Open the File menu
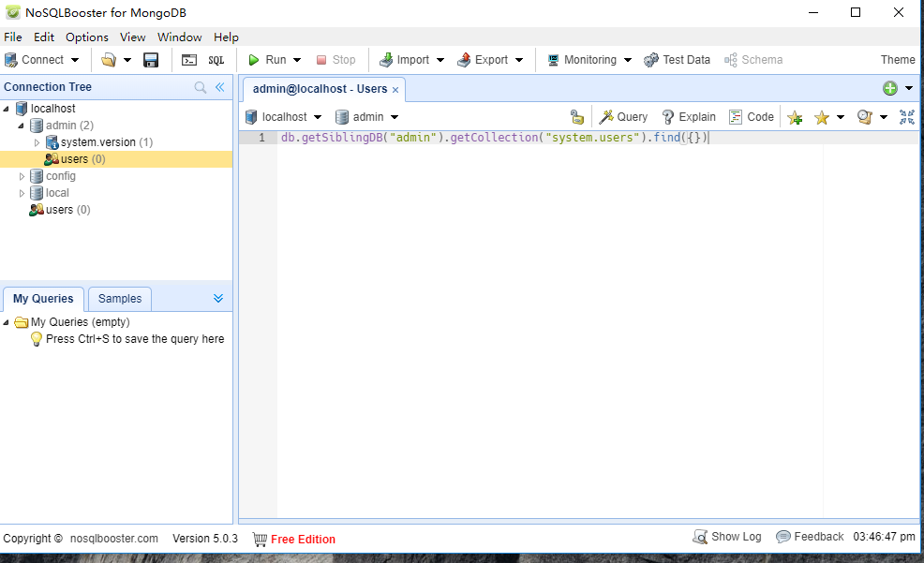Screen dimensions: 924x563 (x=13, y=37)
